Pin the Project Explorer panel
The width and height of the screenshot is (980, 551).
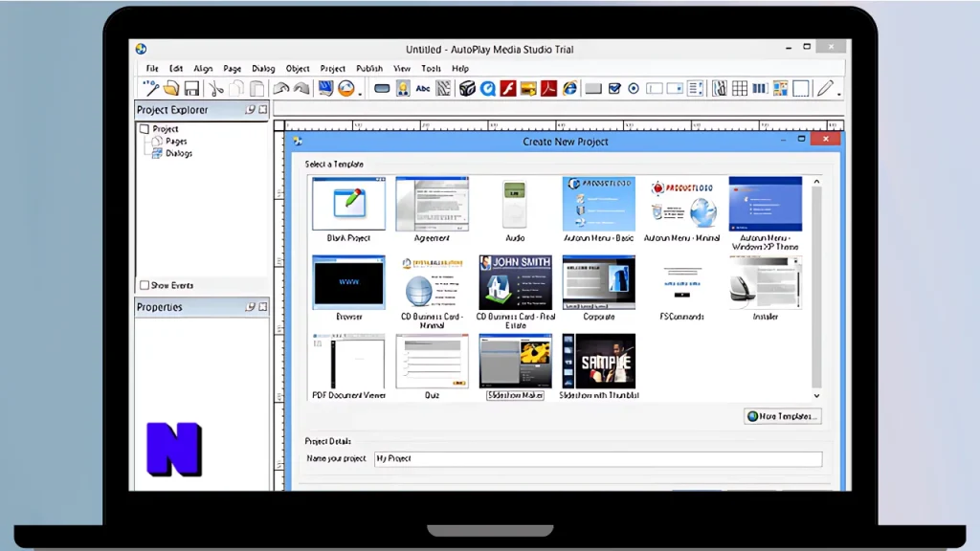250,109
